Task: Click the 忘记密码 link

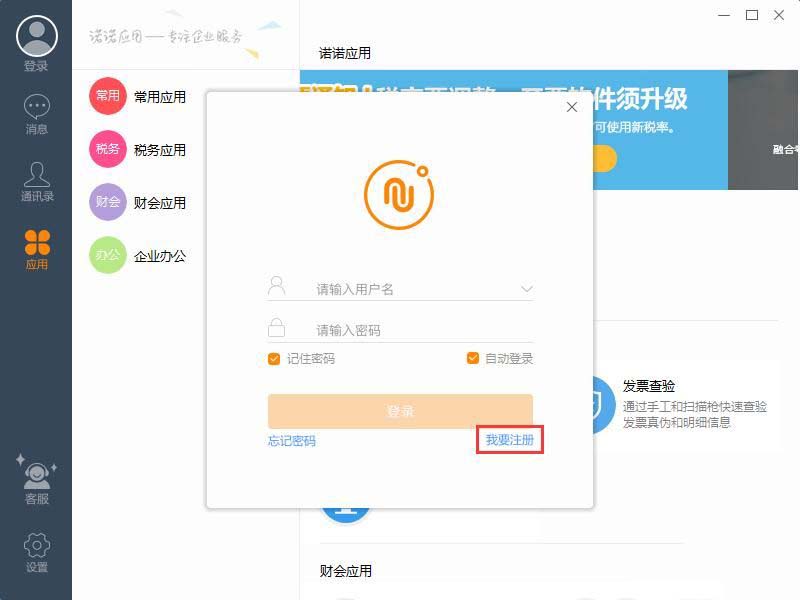Action: coord(292,441)
